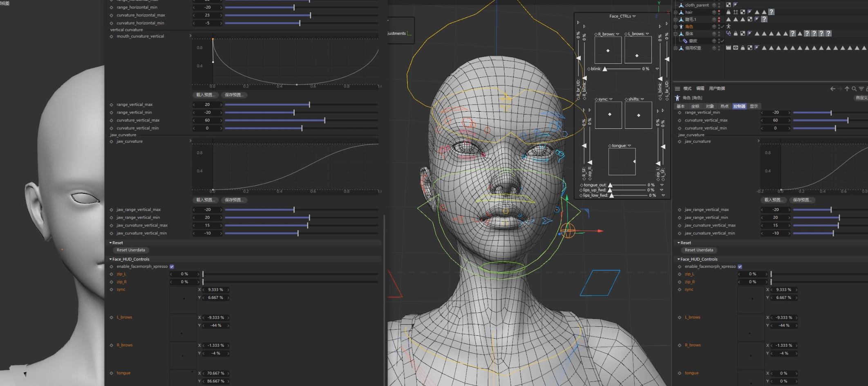Toggle the visibility dots for hair
The image size is (868, 386).
[719, 12]
